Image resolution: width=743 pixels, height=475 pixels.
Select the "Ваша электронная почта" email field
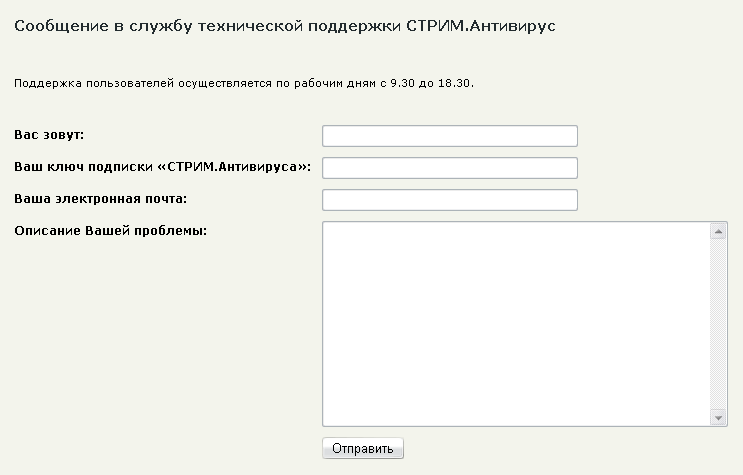click(x=450, y=200)
